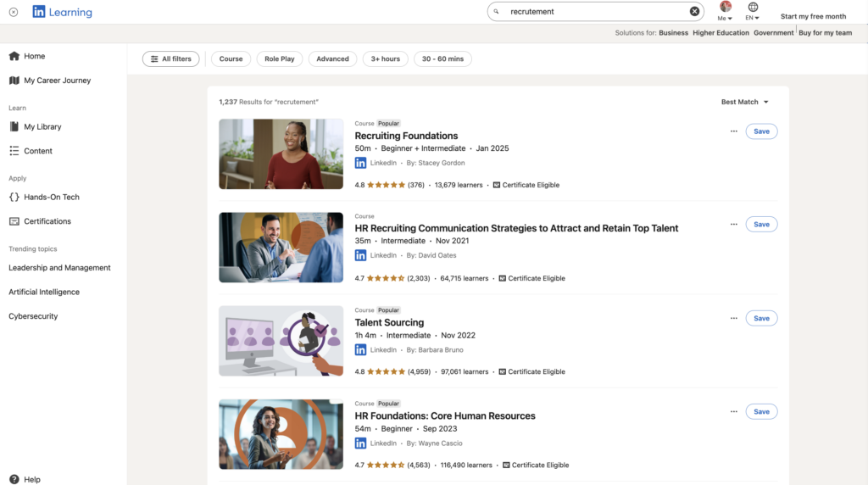Click the star rating for Recruiting Foundations
This screenshot has height=485, width=868.
[386, 185]
